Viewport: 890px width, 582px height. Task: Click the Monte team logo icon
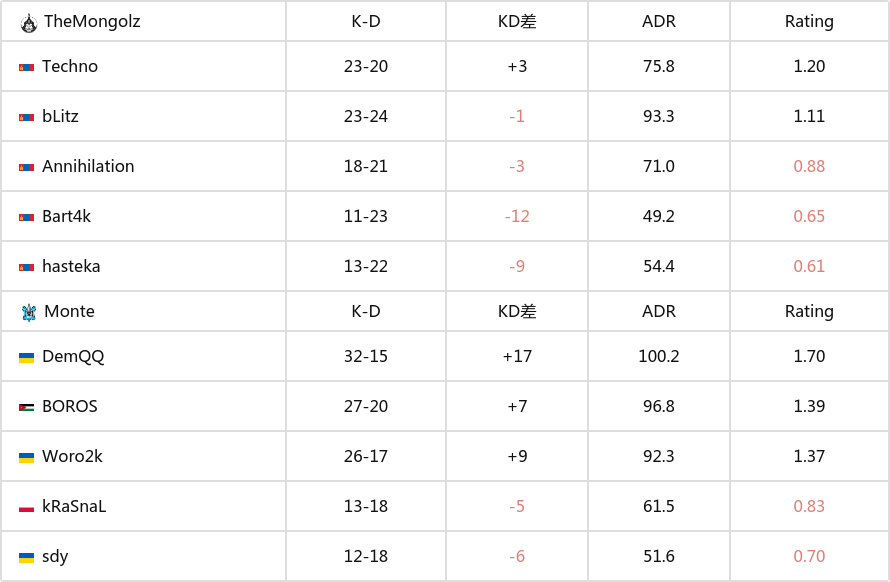28,312
